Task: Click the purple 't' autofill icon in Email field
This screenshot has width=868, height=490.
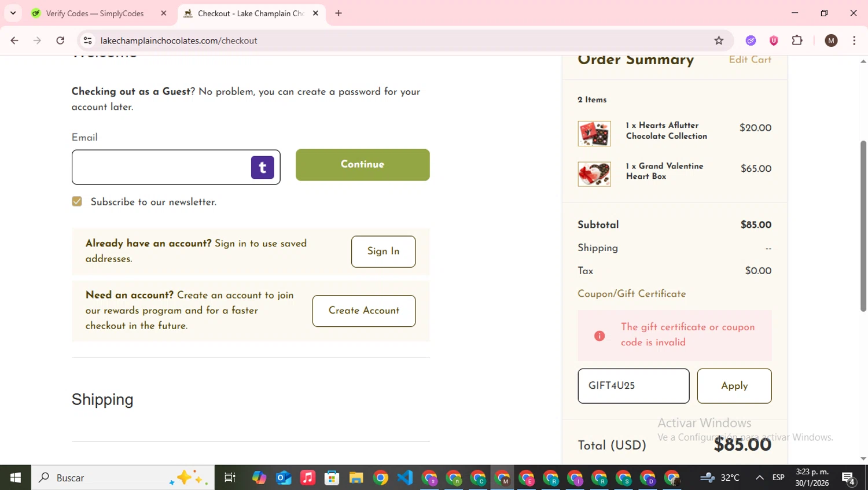Action: pos(262,167)
